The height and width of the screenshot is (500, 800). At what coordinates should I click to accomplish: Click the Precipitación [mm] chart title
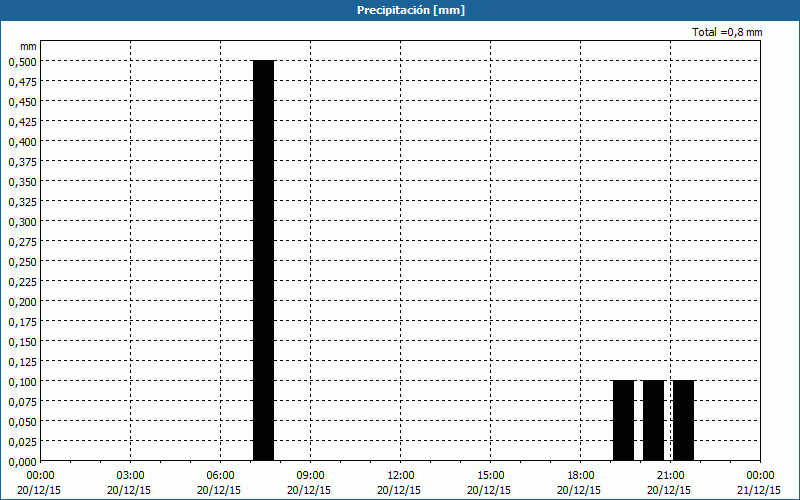(x=411, y=10)
